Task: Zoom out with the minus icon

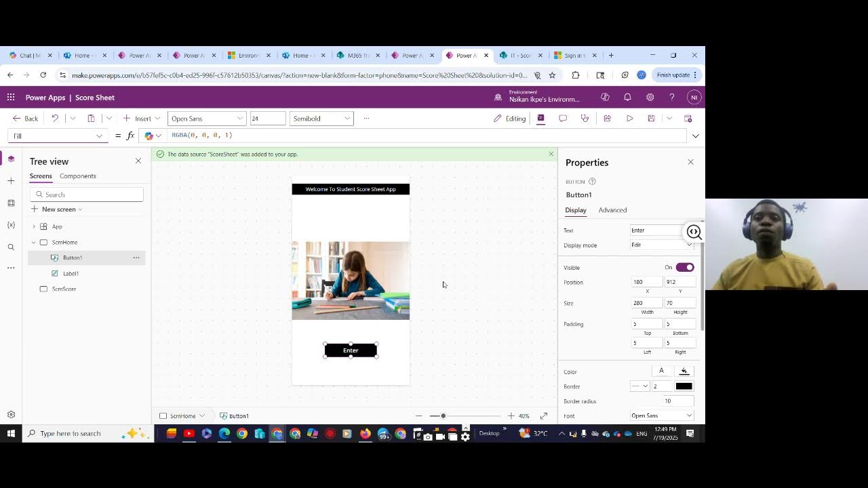Action: [418, 416]
